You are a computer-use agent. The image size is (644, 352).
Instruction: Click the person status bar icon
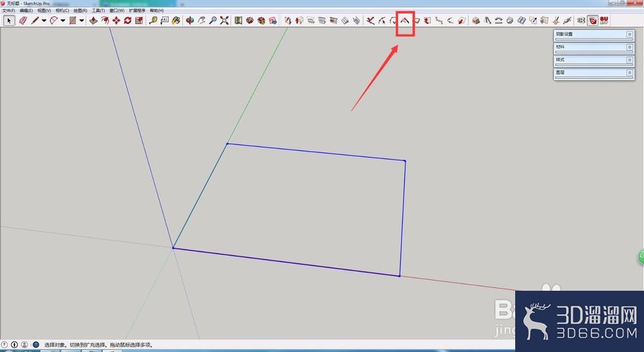[x=24, y=345]
